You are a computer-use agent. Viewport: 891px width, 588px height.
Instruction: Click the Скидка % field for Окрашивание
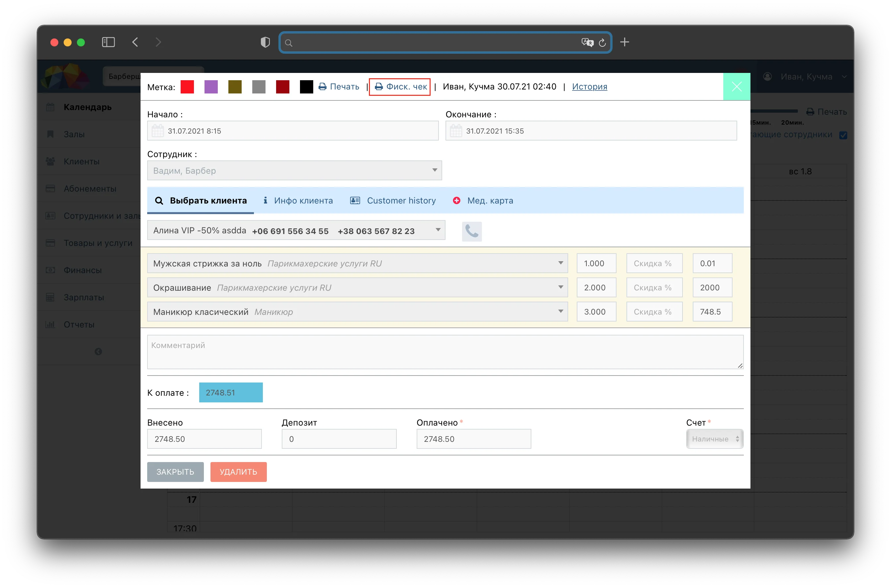[654, 288]
